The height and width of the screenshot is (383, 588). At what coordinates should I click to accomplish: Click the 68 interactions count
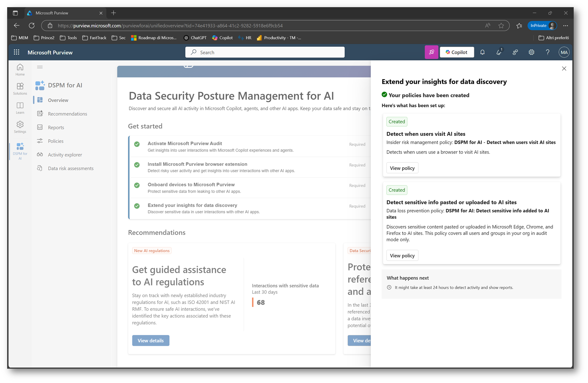click(x=261, y=303)
